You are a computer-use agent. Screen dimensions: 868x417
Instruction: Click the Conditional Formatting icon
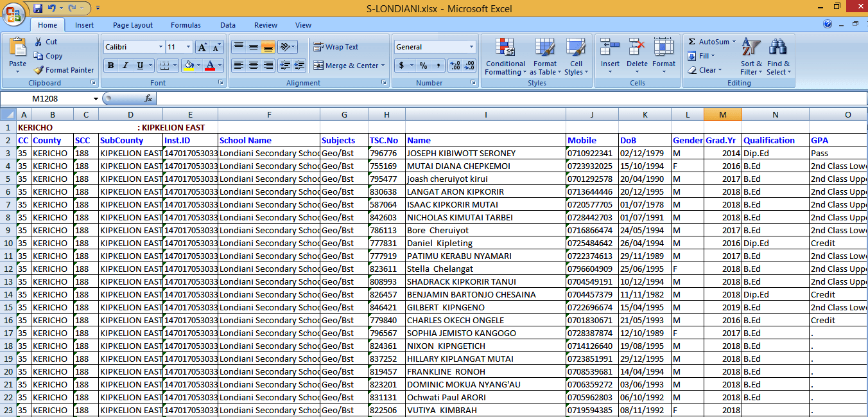[505, 48]
